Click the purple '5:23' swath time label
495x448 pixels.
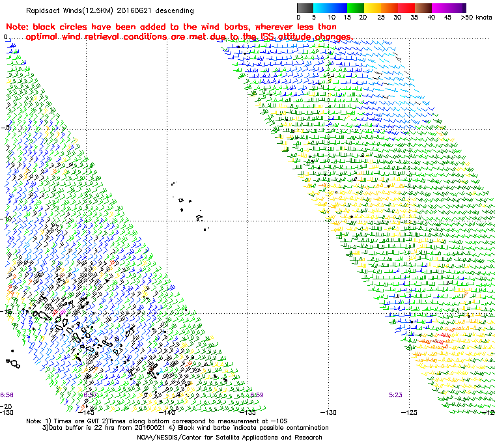[x=395, y=395]
